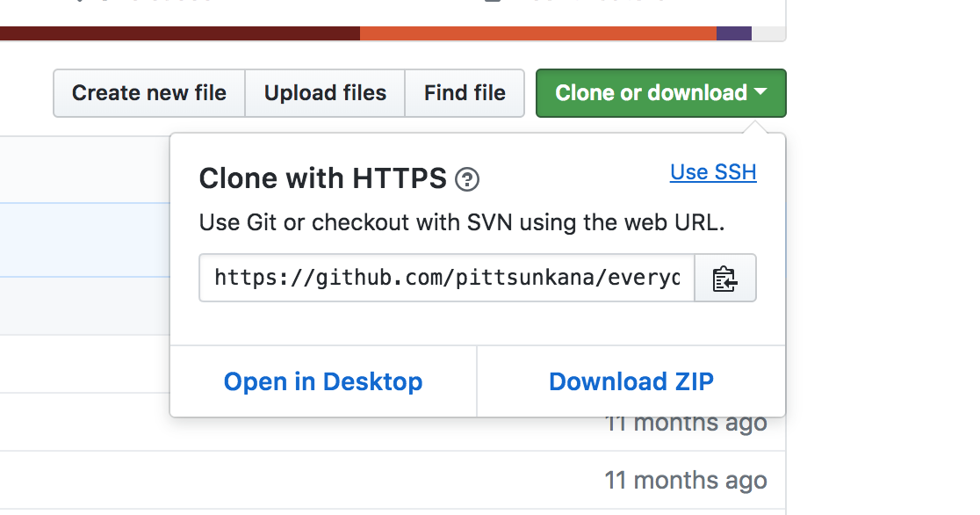This screenshot has height=515, width=980.
Task: Switch to Use SSH link
Action: [713, 172]
